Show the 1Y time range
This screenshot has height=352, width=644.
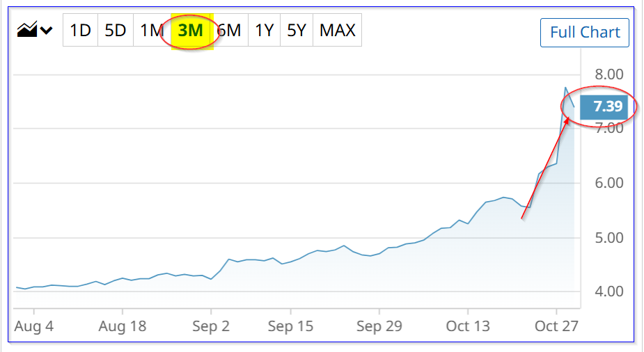[x=264, y=31]
